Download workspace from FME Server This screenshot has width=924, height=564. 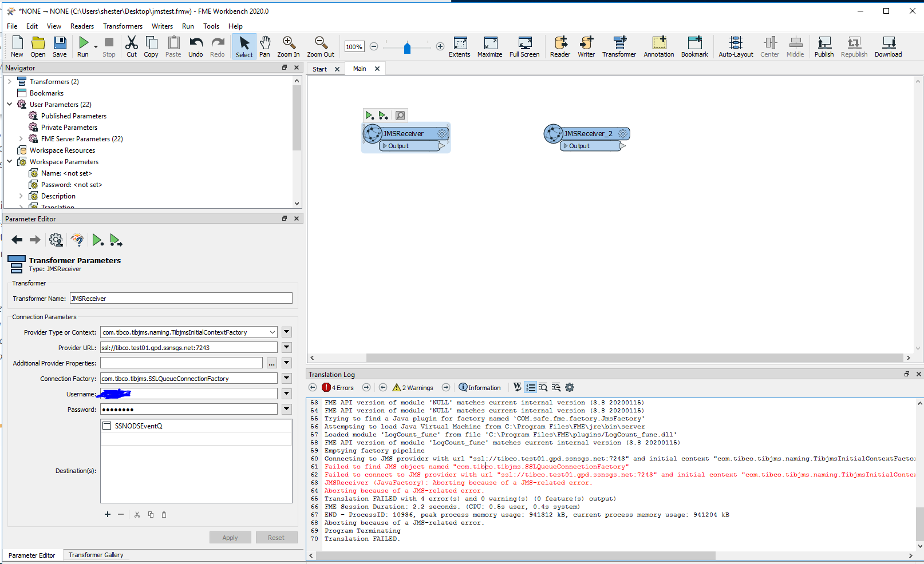coord(889,46)
